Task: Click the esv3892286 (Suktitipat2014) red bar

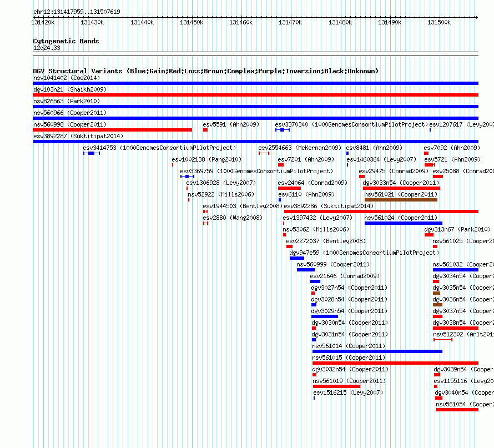Action: click(381, 212)
